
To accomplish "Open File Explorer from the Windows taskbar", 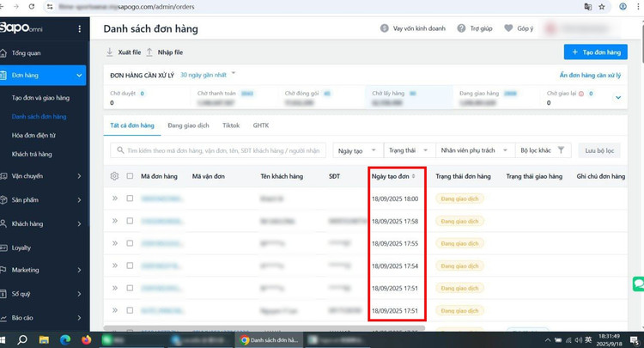I will click(x=44, y=340).
